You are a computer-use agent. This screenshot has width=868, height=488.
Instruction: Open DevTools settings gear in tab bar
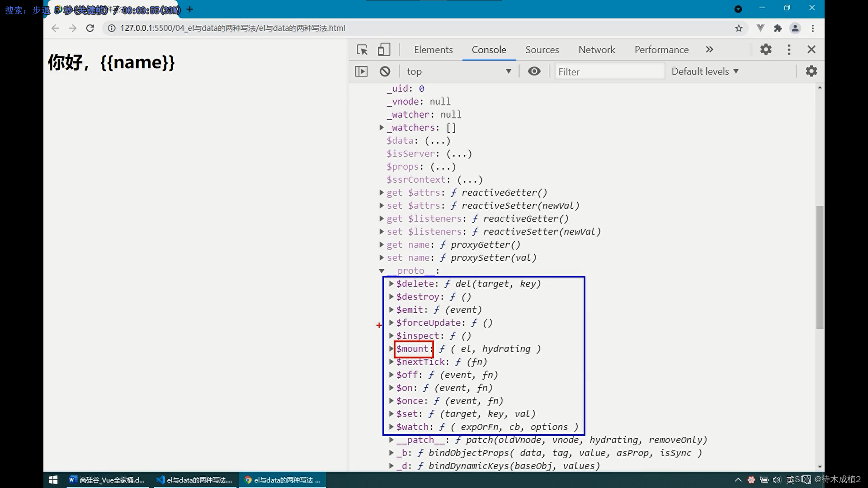[766, 49]
